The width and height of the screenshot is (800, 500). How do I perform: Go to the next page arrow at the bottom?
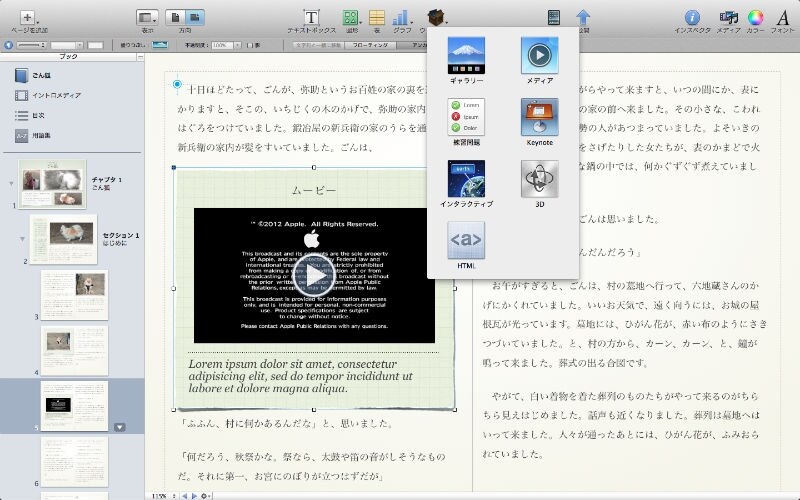click(x=194, y=496)
